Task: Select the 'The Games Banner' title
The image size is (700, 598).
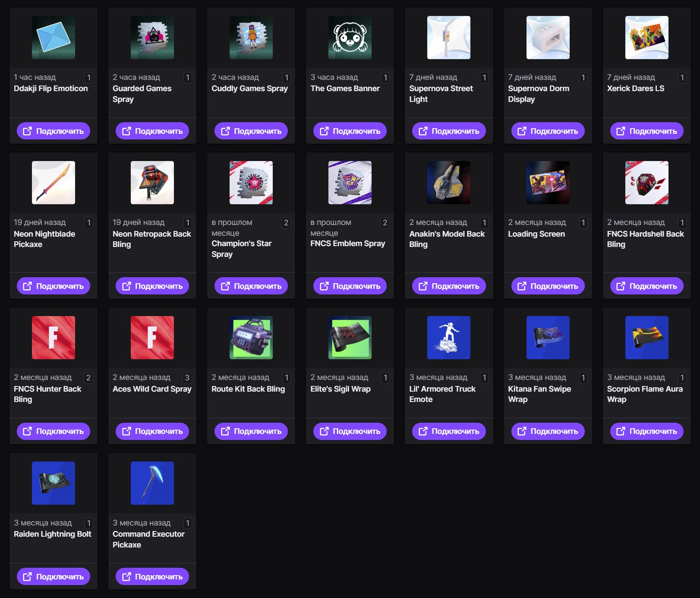Action: coord(345,88)
